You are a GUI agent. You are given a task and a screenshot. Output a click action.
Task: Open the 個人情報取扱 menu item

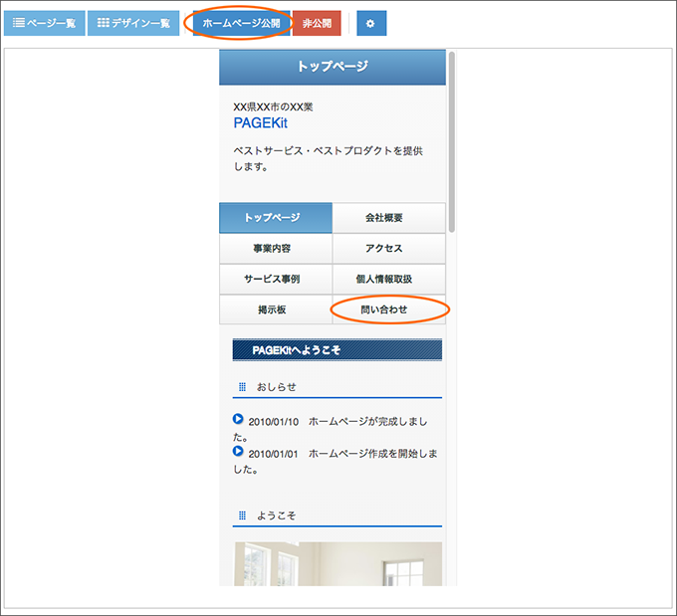(388, 280)
